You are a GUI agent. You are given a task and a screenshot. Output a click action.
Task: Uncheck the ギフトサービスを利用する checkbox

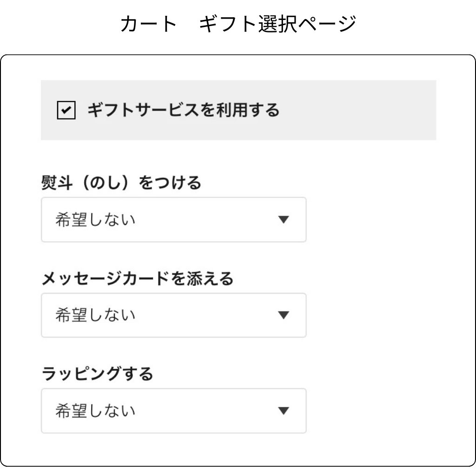[x=66, y=111]
